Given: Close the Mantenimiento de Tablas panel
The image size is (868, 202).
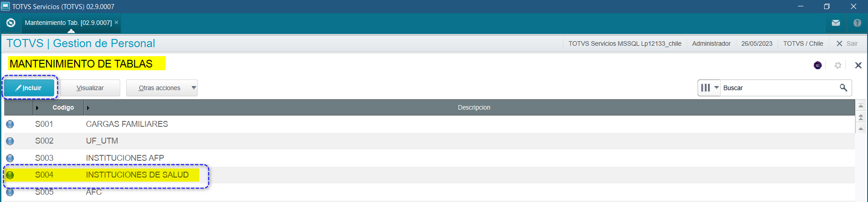Looking at the screenshot, I should (x=858, y=65).
